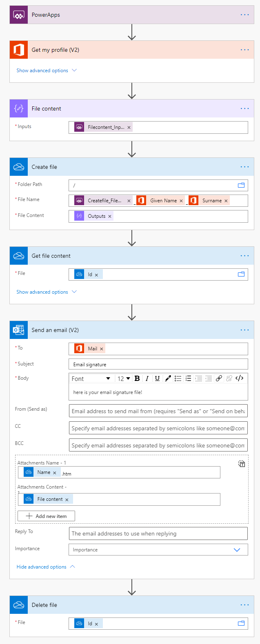The image size is (260, 644).
Task: Show advanced options under Get my profile
Action: (46, 71)
